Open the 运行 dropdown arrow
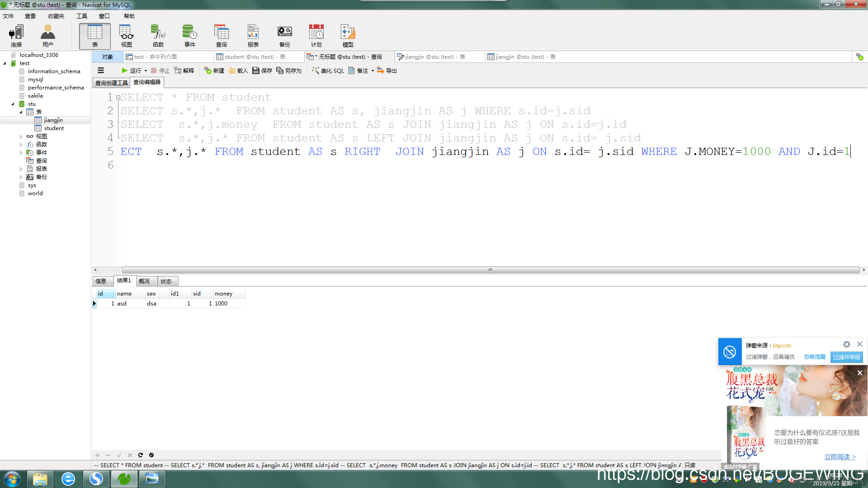The height and width of the screenshot is (488, 868). tap(146, 70)
